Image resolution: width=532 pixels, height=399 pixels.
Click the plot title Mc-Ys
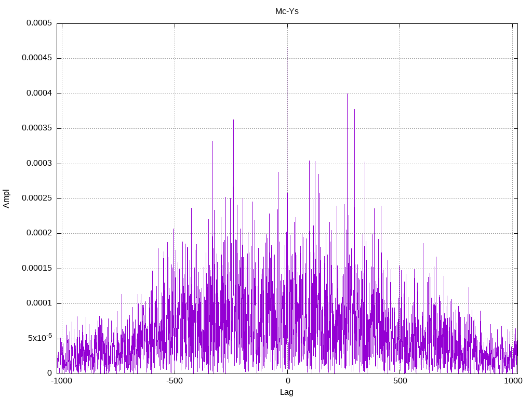pyautogui.click(x=287, y=11)
